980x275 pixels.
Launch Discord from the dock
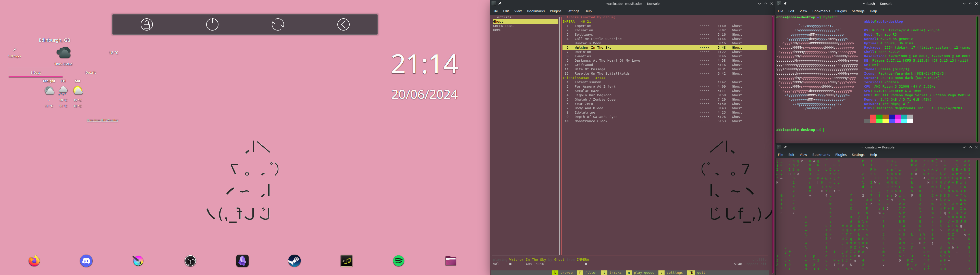click(x=86, y=261)
